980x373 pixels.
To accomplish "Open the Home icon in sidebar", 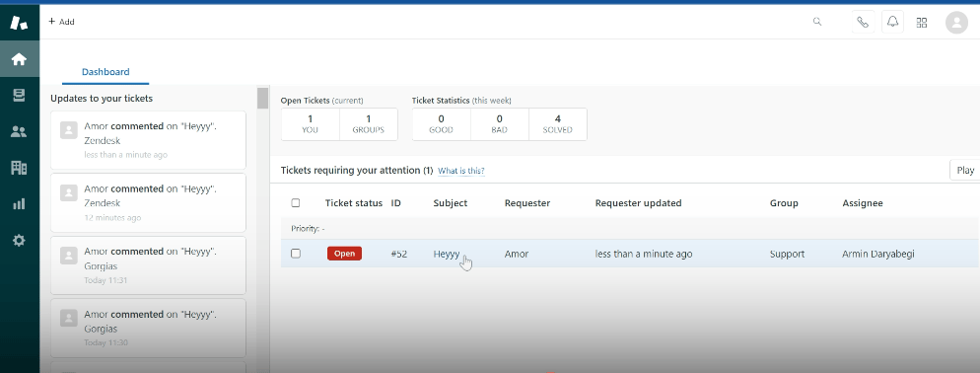I will (19, 59).
